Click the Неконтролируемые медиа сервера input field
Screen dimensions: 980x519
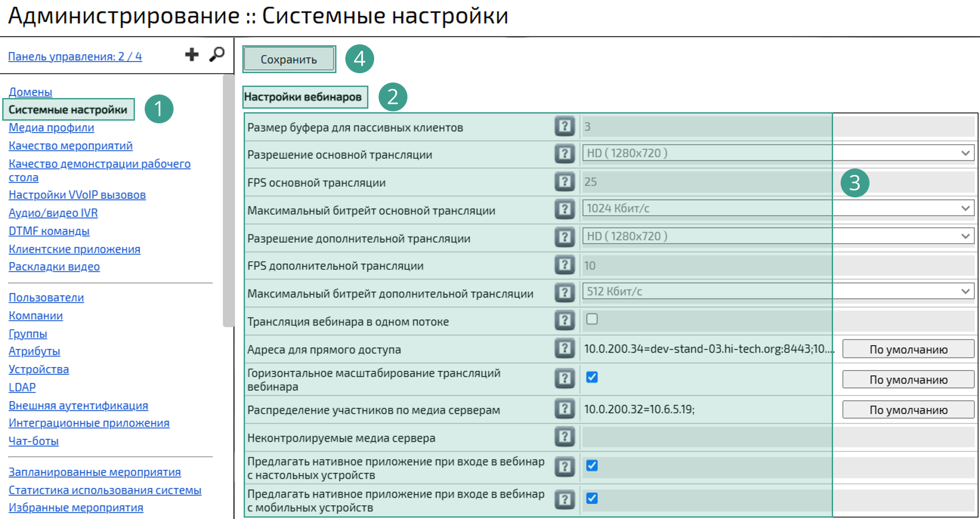click(x=706, y=437)
